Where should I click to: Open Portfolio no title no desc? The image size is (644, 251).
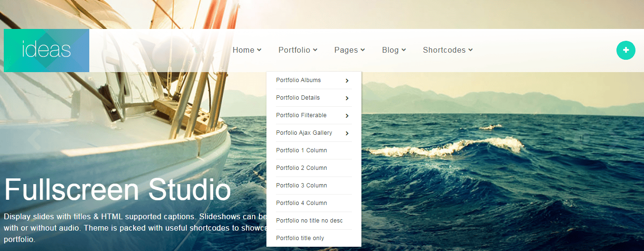point(309,221)
